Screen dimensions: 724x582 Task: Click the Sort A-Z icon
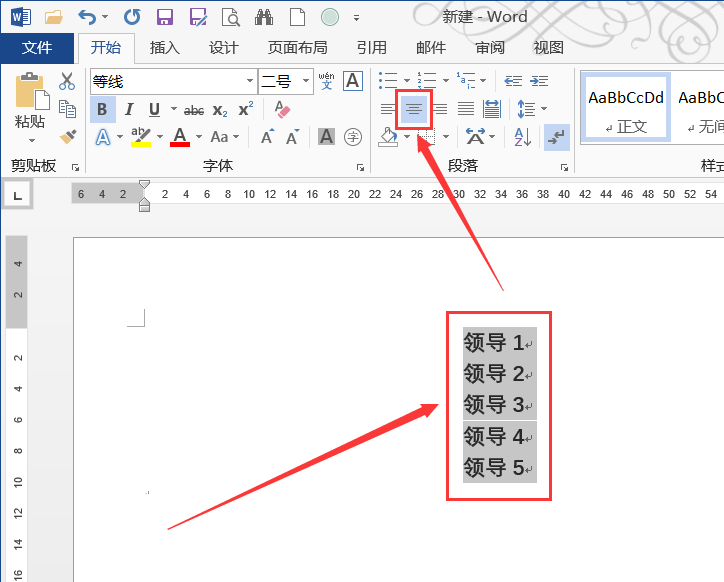[522, 137]
